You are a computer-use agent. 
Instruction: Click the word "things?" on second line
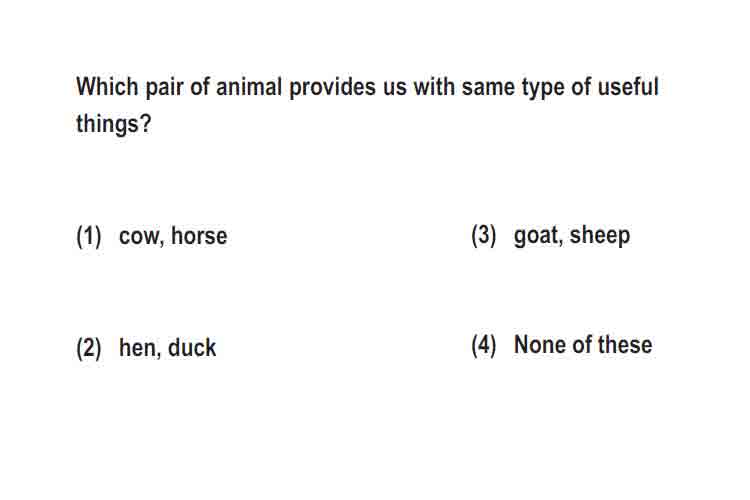[x=114, y=124]
